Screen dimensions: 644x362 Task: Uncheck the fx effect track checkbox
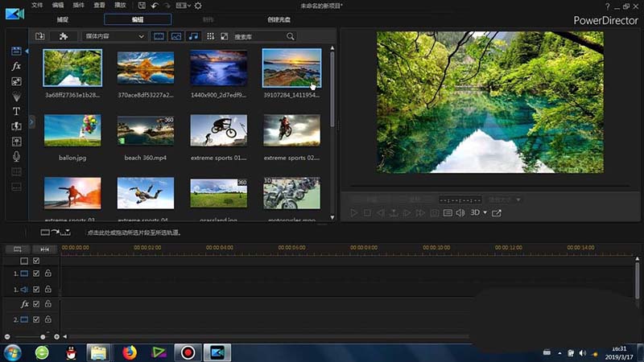click(36, 304)
